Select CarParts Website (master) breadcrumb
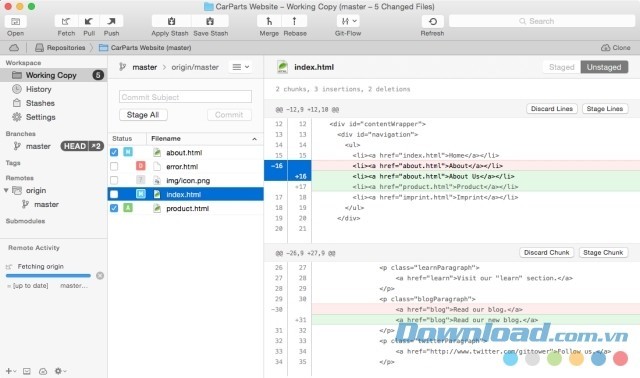 [x=145, y=48]
